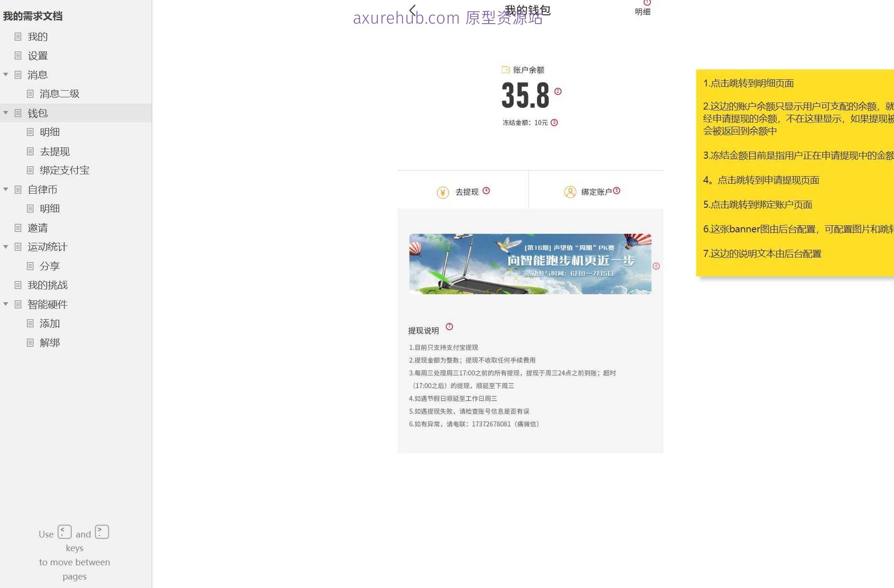Collapse the 自律币 tree node arrow

point(6,189)
